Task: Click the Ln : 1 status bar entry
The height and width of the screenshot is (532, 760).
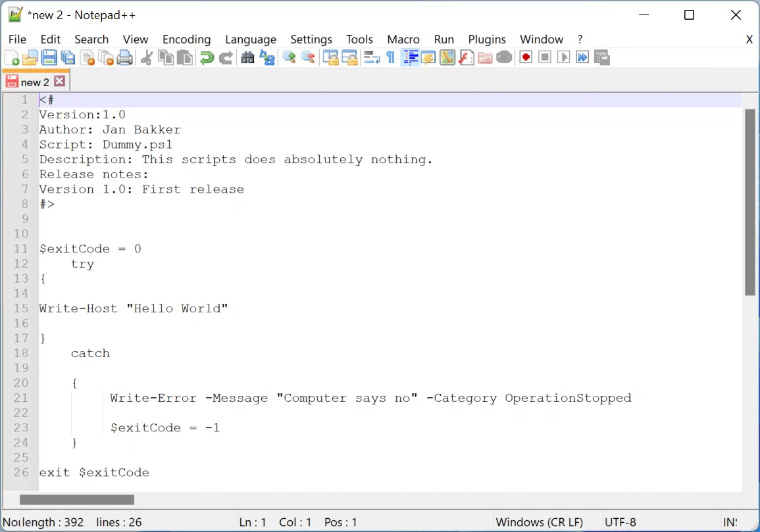Action: coord(253,522)
